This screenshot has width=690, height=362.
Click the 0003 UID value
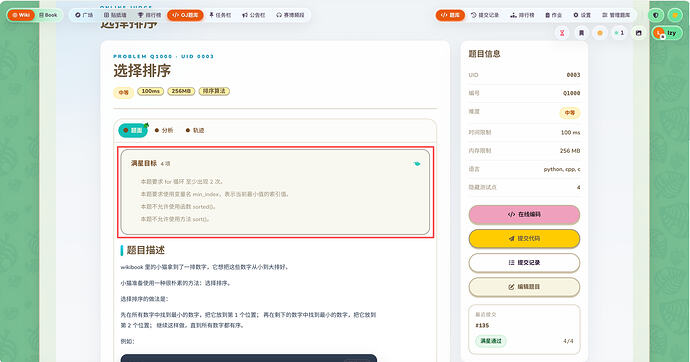click(573, 75)
